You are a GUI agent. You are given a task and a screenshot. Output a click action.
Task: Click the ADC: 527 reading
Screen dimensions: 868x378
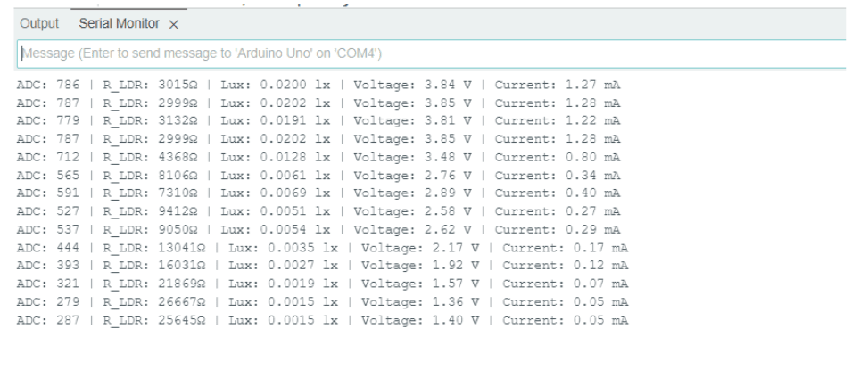pos(48,210)
